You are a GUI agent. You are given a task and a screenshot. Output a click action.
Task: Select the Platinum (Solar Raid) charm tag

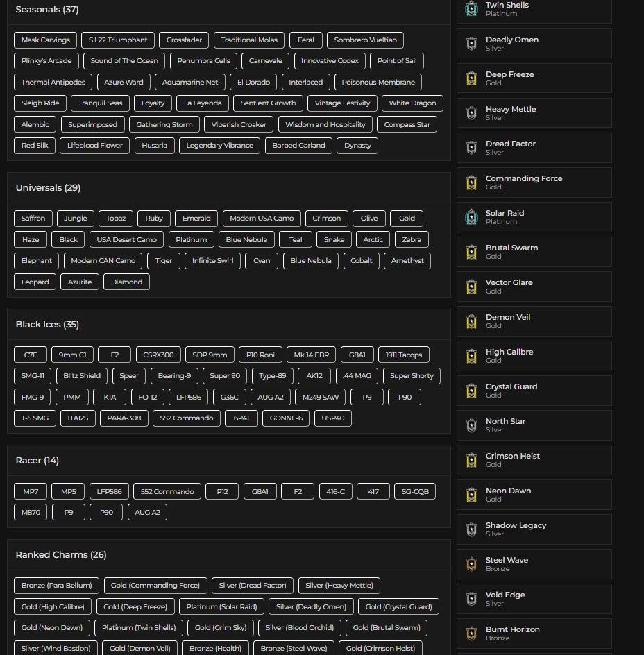pyautogui.click(x=221, y=606)
